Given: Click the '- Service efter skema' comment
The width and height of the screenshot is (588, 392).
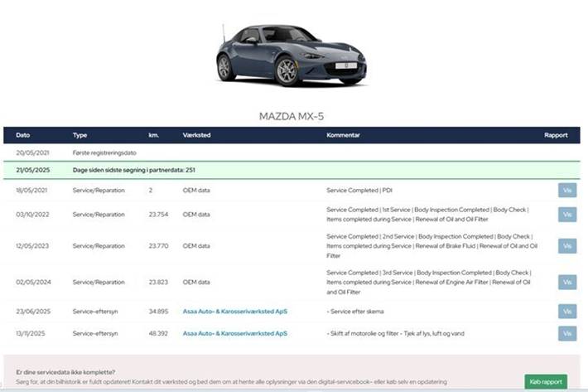Looking at the screenshot, I should (x=355, y=312).
